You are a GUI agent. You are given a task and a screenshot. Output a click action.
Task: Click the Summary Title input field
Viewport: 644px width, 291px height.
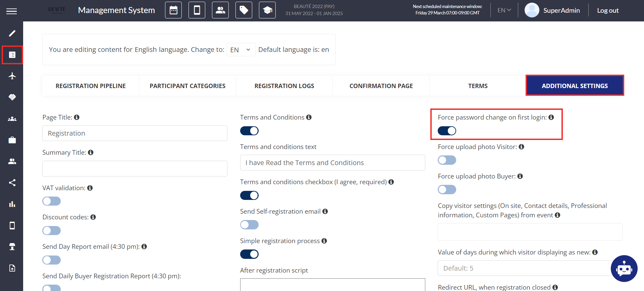coord(135,168)
